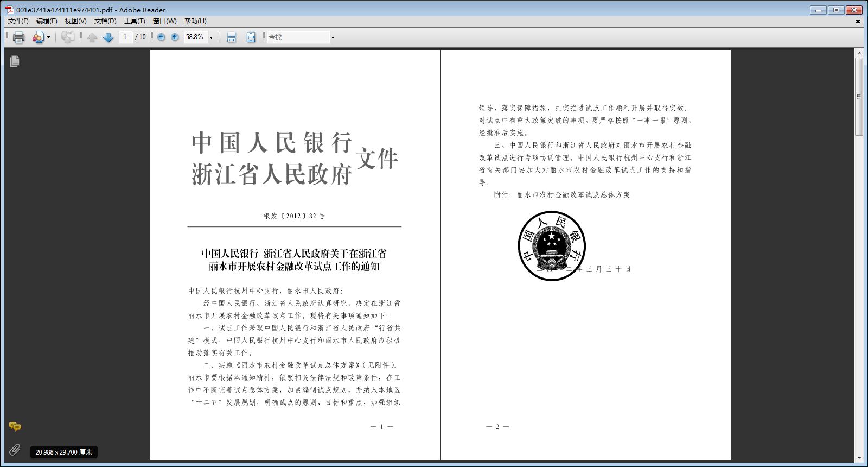Open the 编辑(E) menu
Screen dimensions: 868x467
tap(47, 21)
